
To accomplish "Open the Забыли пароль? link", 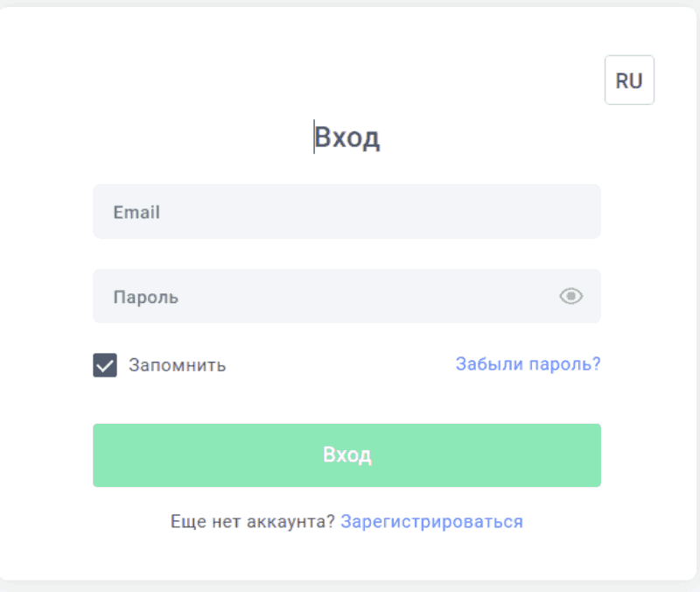I will tap(528, 364).
